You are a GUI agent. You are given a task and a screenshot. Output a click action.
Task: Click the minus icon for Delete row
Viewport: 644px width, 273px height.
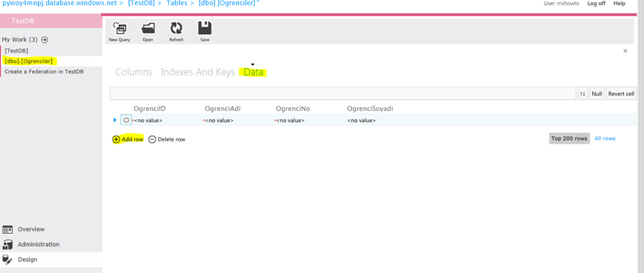pyautogui.click(x=152, y=139)
